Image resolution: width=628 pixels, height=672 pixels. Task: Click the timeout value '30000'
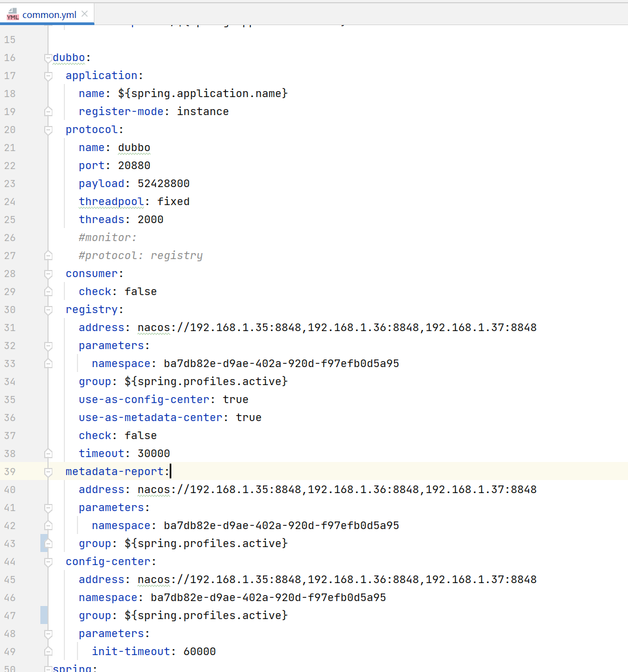pyautogui.click(x=154, y=454)
